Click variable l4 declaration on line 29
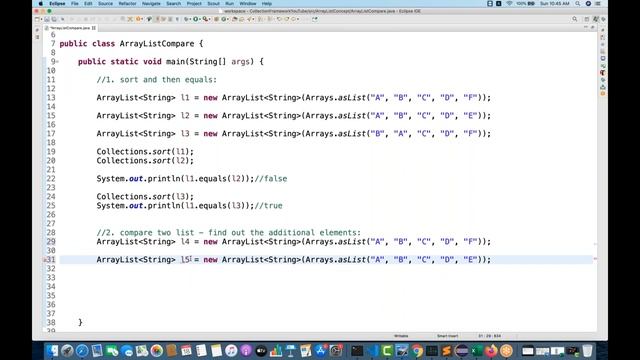Screen dimensions: 640x360 click(x=185, y=242)
